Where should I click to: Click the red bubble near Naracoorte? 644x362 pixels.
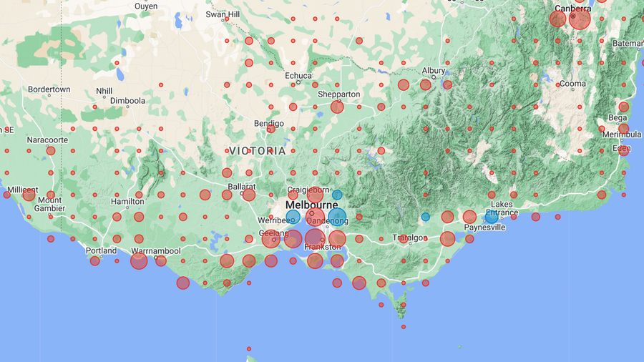51,151
